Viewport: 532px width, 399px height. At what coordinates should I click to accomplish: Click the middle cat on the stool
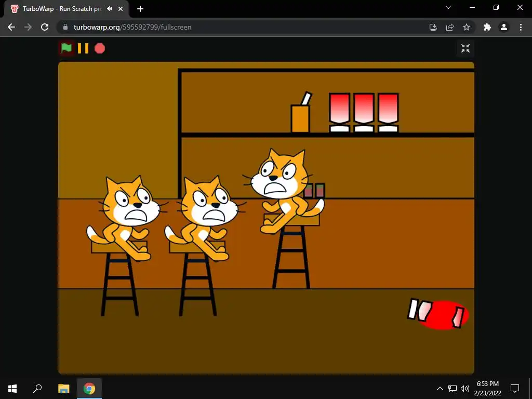pos(205,219)
